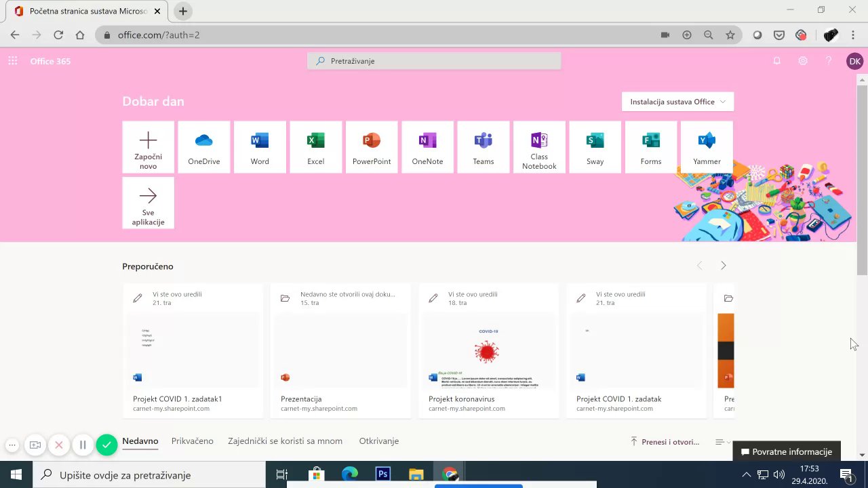Go back with Chrome back arrow

[x=15, y=35]
